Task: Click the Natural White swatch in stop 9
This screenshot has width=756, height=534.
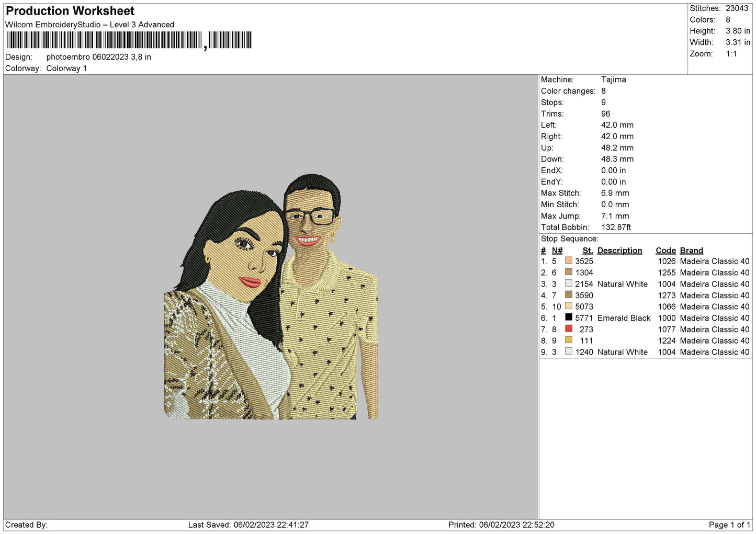Action: coord(569,351)
